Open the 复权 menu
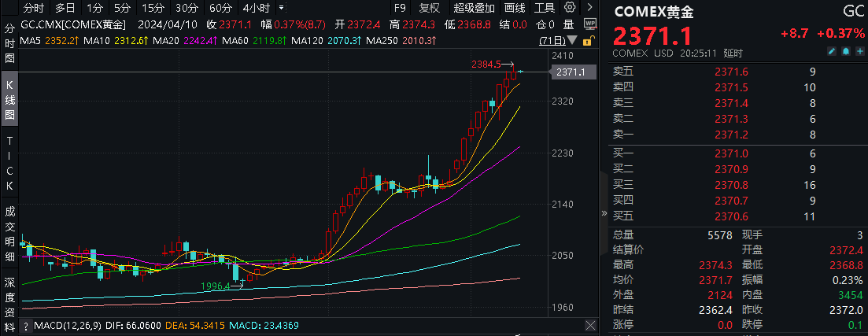Image resolution: width=868 pixels, height=336 pixels. [430, 8]
